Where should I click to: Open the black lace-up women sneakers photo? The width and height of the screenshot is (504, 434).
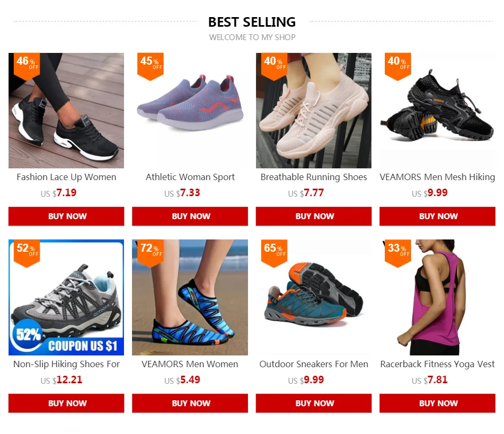[66, 111]
